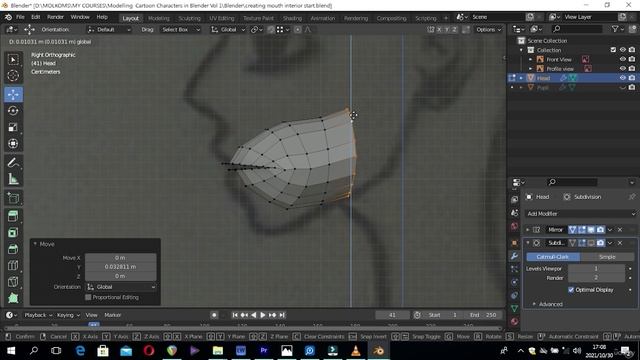Viewport: 640px width, 360px height.
Task: Jump to the timeline start frame
Action: click(x=235, y=315)
